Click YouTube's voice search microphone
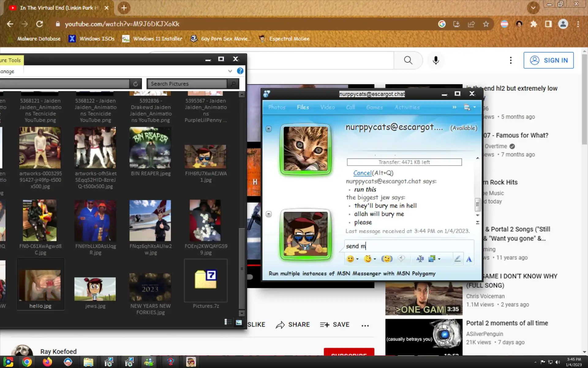Viewport: 588px width, 368px height. coord(435,60)
